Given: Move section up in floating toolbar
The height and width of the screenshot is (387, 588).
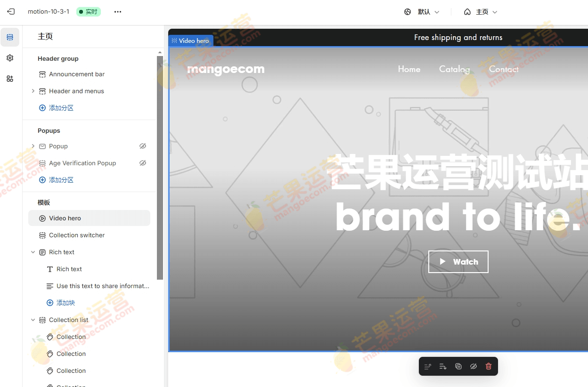Looking at the screenshot, I should coord(428,366).
